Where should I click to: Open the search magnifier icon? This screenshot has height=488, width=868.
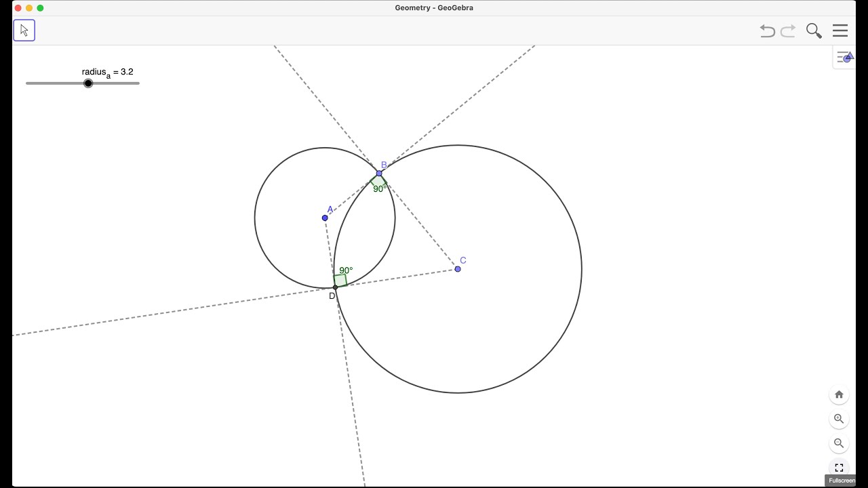click(x=814, y=30)
